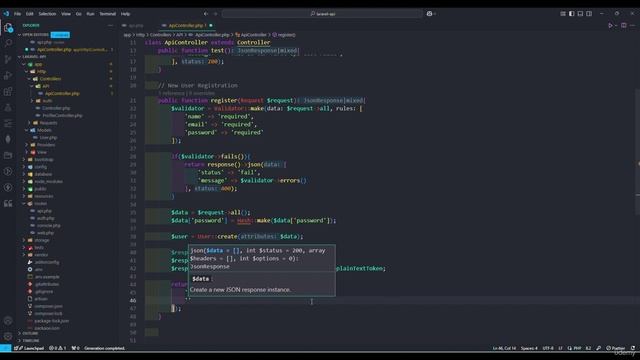Open the Extensions view in activity bar
The image size is (640, 360).
8,91
